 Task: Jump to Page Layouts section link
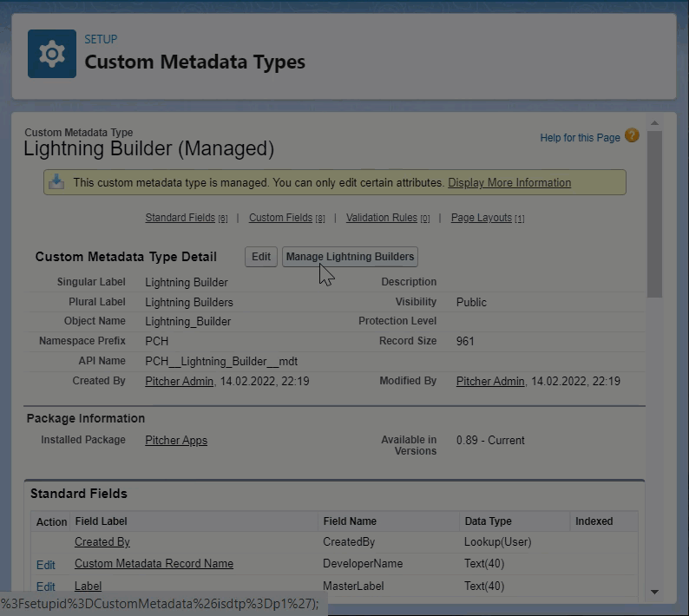482,218
